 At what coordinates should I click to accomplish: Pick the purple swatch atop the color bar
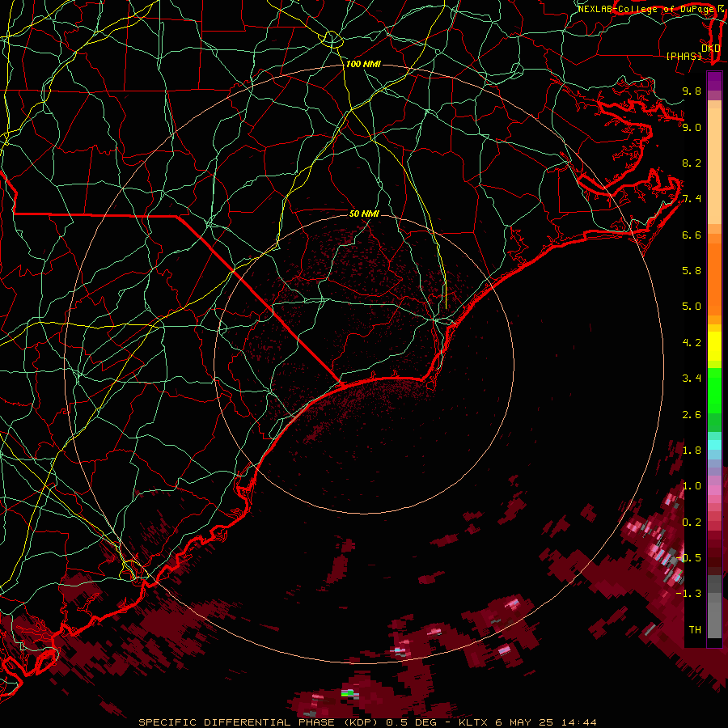pyautogui.click(x=714, y=81)
